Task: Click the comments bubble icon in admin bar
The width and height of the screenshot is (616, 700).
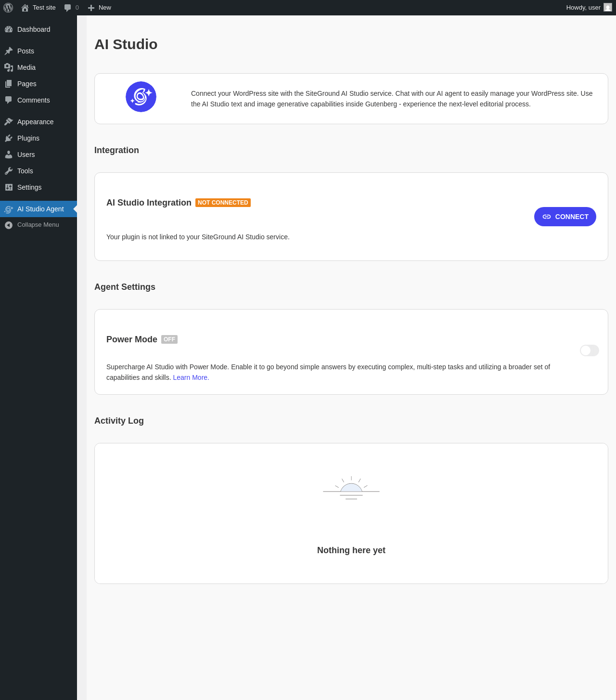Action: coord(67,8)
